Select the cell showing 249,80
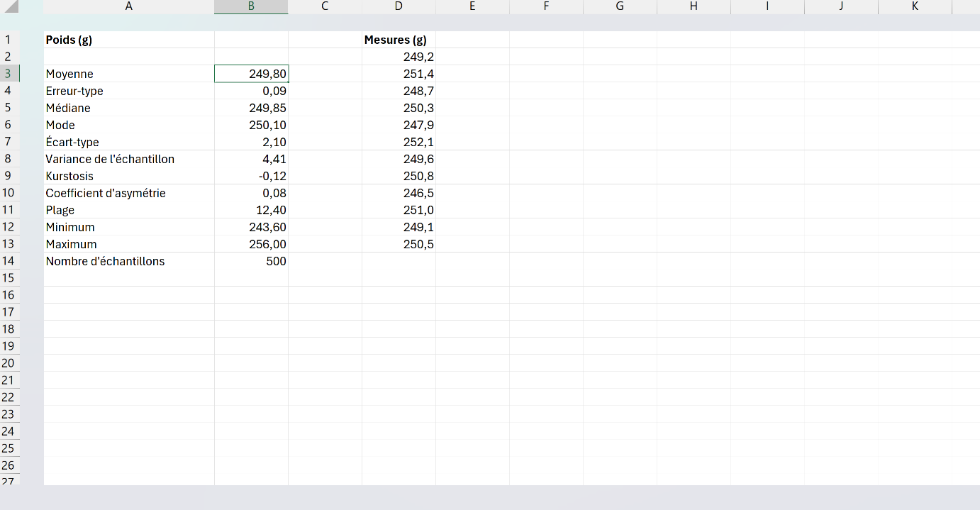Screen dimensions: 980x510 point(251,74)
